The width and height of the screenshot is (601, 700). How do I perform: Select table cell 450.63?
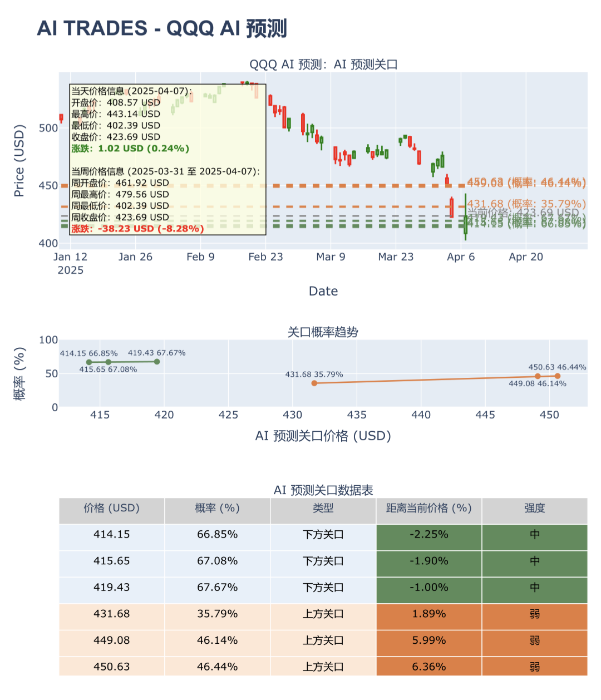tap(112, 667)
